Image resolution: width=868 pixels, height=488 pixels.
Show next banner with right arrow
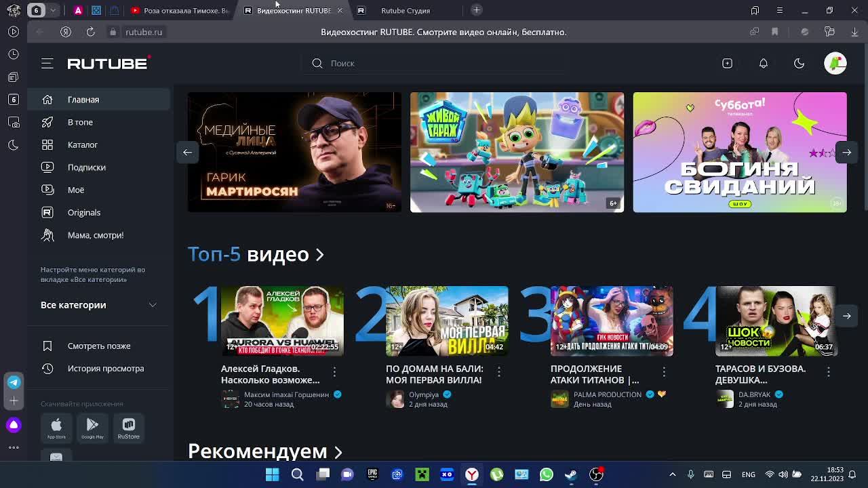pos(846,152)
